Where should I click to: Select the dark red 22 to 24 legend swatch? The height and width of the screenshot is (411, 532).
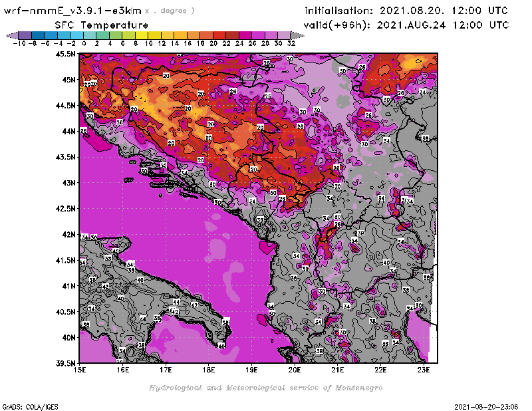tap(232, 35)
